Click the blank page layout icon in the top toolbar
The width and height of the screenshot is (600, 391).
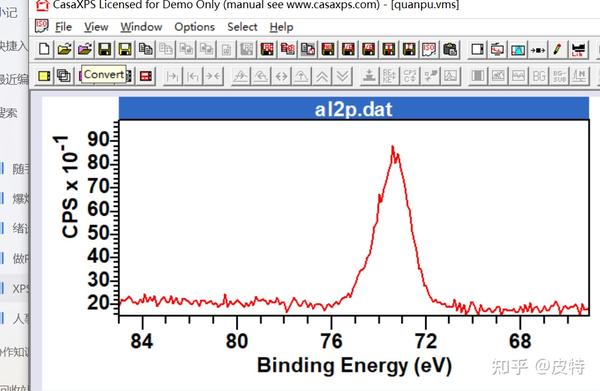tap(477, 49)
